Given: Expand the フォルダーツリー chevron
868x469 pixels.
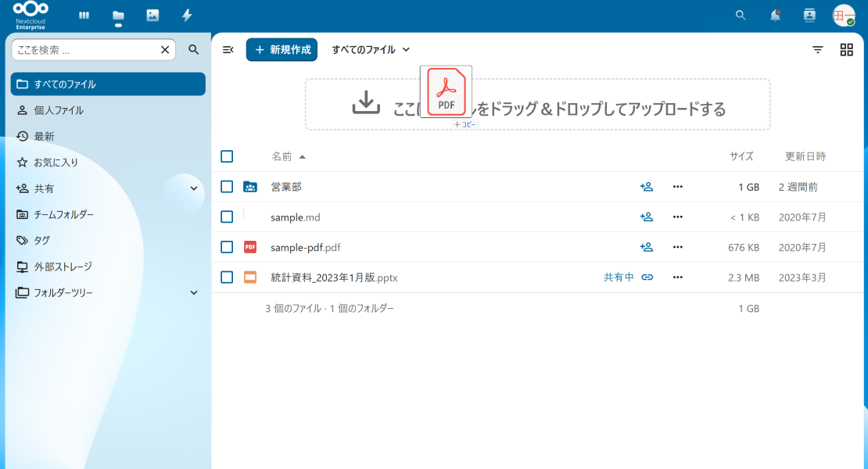Looking at the screenshot, I should [x=194, y=292].
